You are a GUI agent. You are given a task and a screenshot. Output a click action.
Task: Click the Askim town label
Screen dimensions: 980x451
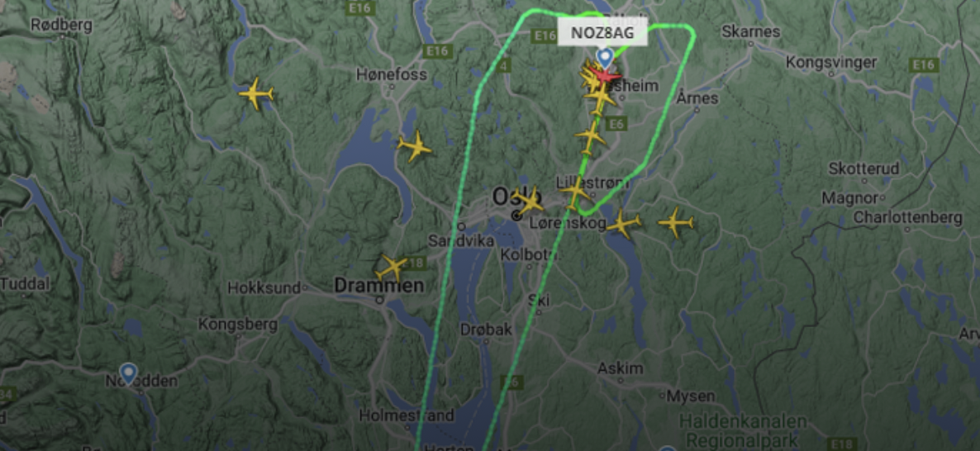tap(620, 368)
